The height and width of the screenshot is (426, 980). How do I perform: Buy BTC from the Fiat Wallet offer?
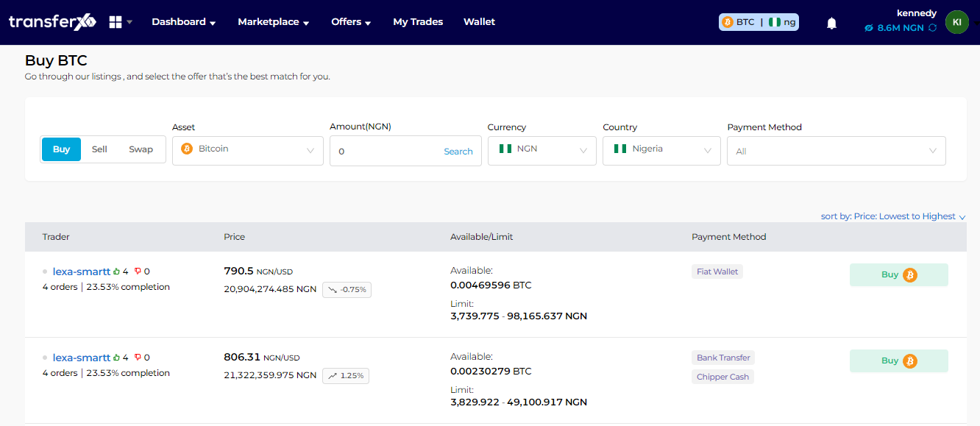(x=898, y=275)
